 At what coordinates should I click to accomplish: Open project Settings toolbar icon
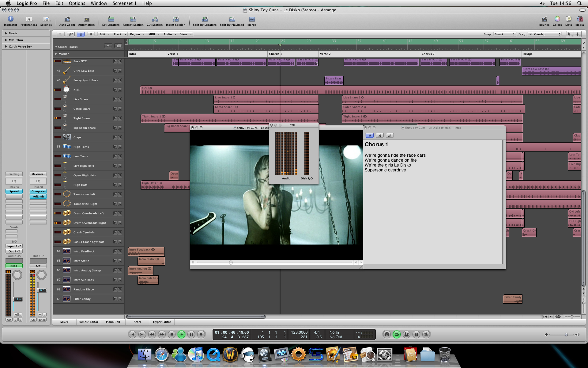[x=46, y=21]
